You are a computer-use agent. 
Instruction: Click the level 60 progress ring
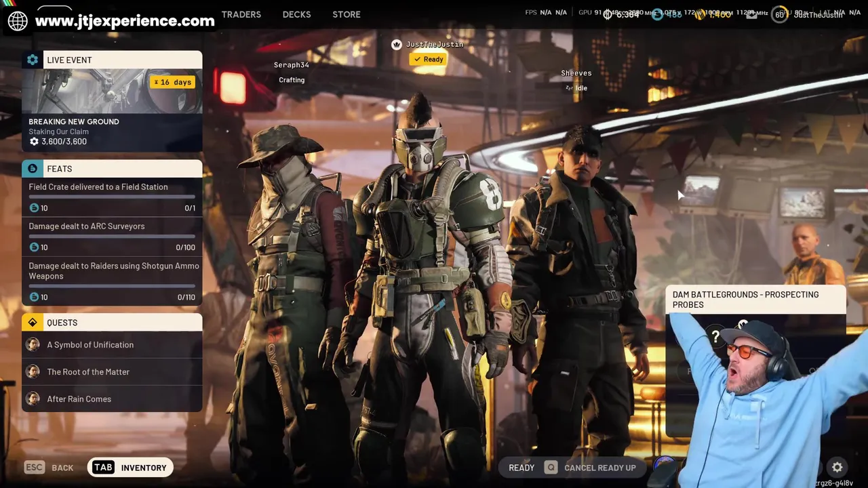pos(780,14)
